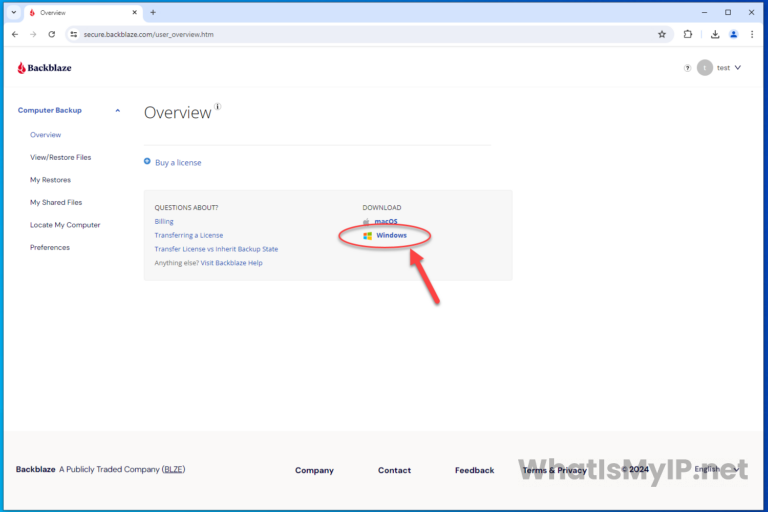Open the help question mark icon
The height and width of the screenshot is (512, 768).
687,68
